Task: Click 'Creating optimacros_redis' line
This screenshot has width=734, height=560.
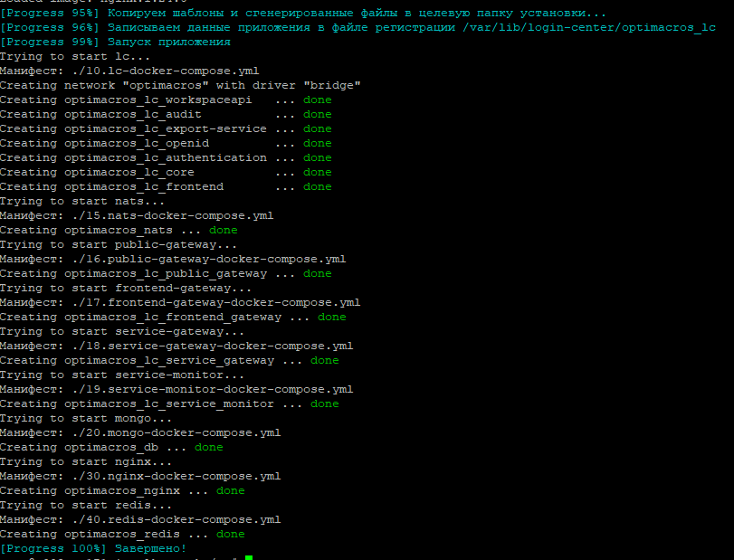Action: coord(122,536)
